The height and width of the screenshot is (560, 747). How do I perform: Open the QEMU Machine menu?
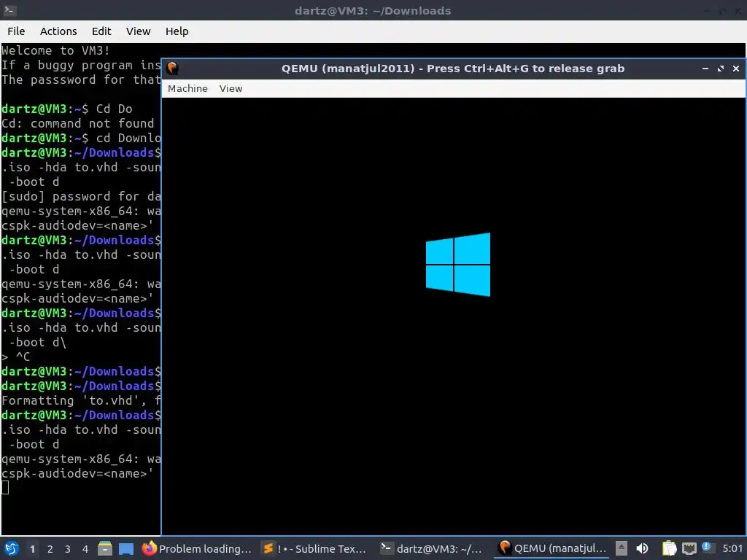click(x=187, y=88)
